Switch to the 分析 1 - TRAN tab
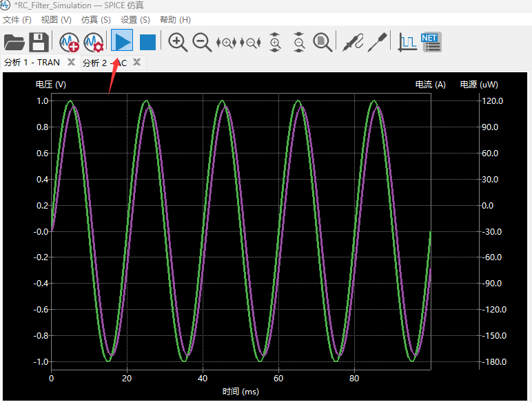The width and height of the screenshot is (532, 402). 32,63
